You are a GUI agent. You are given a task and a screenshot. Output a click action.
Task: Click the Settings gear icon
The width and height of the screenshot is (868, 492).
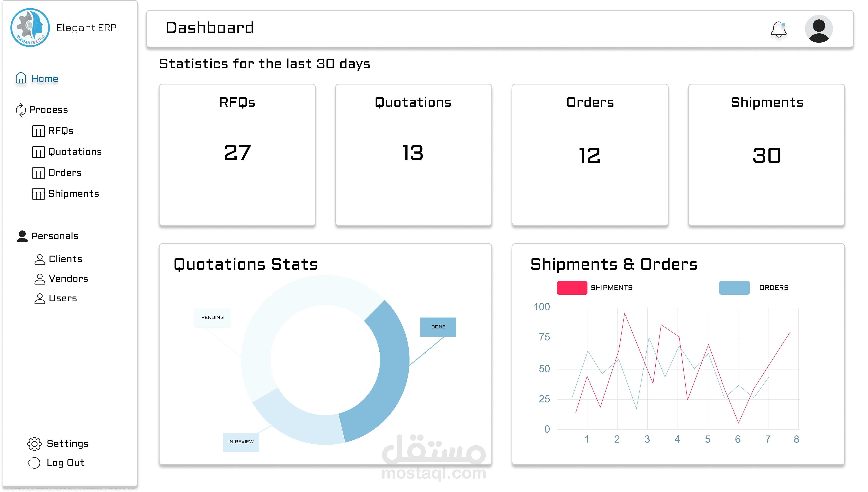[x=34, y=444]
